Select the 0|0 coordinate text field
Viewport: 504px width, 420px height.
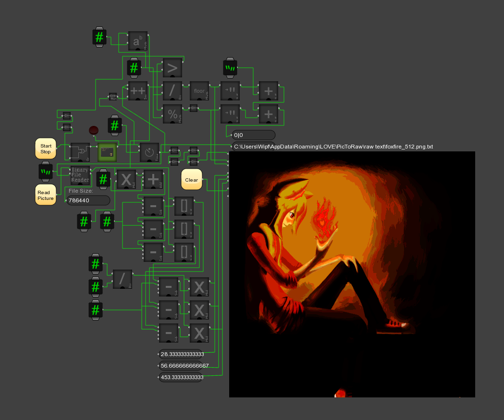253,135
